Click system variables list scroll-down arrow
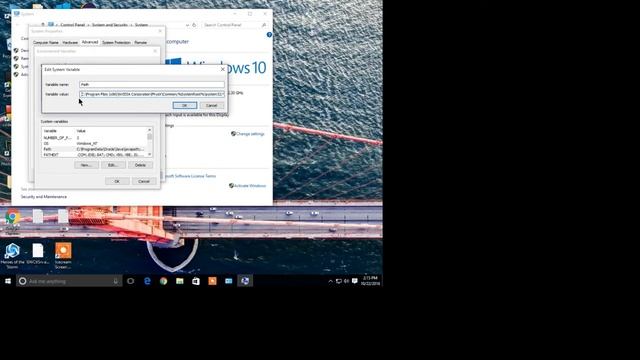 click(x=149, y=155)
